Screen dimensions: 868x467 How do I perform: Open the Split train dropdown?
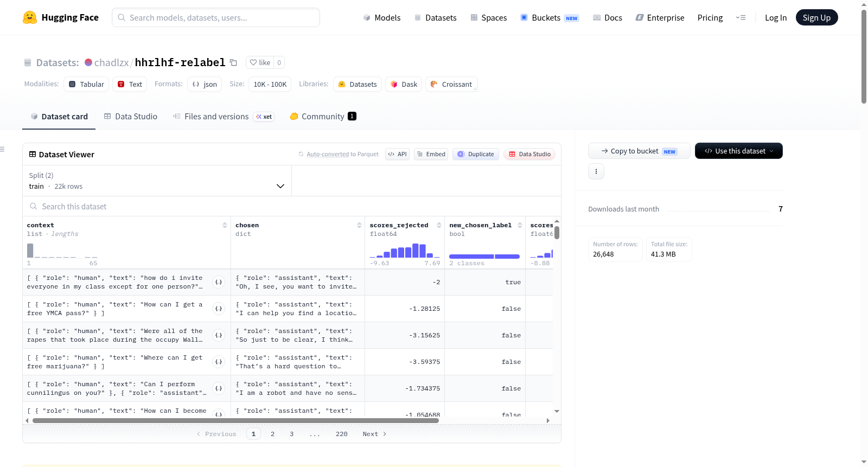pos(157,181)
